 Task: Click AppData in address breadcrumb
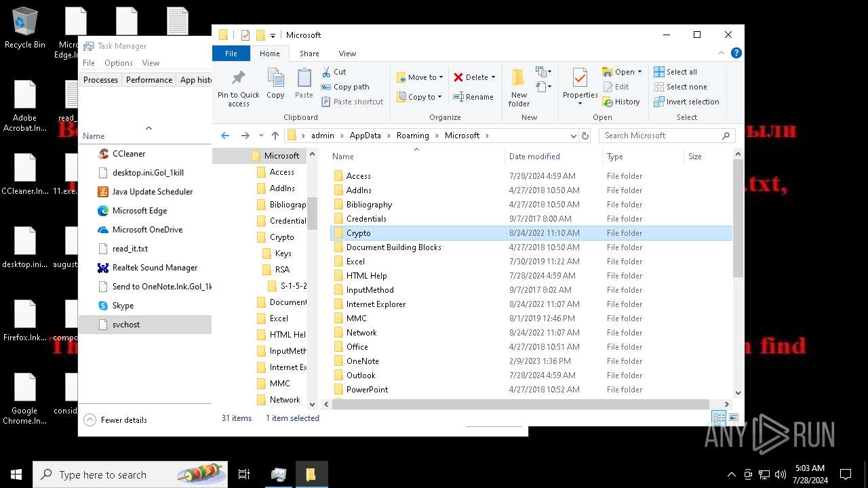click(x=366, y=136)
